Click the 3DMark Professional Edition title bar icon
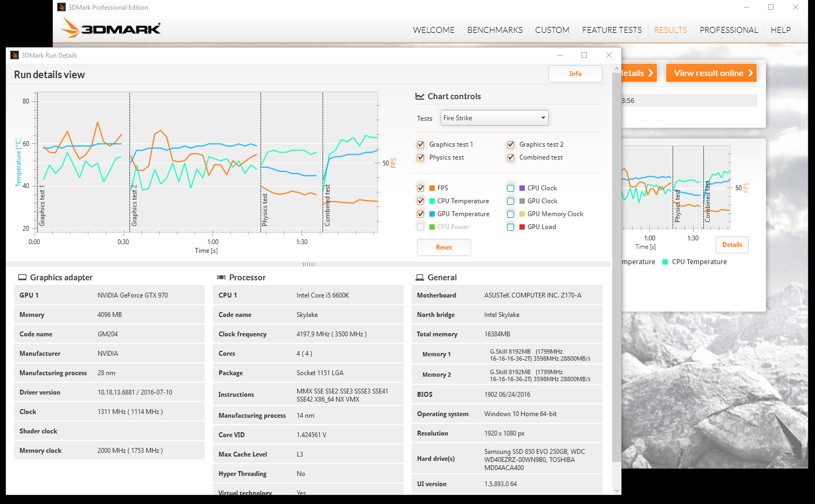This screenshot has width=815, height=504. click(61, 7)
